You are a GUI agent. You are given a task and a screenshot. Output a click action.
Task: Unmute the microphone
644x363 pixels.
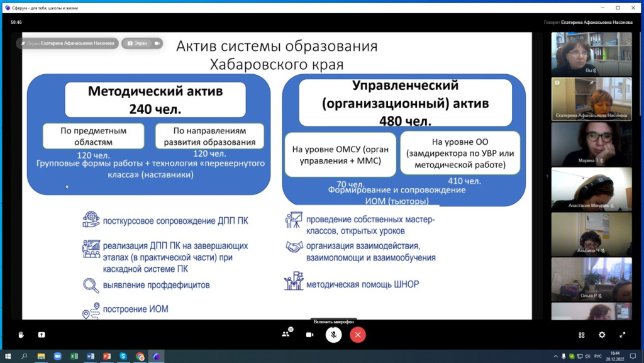click(x=333, y=335)
